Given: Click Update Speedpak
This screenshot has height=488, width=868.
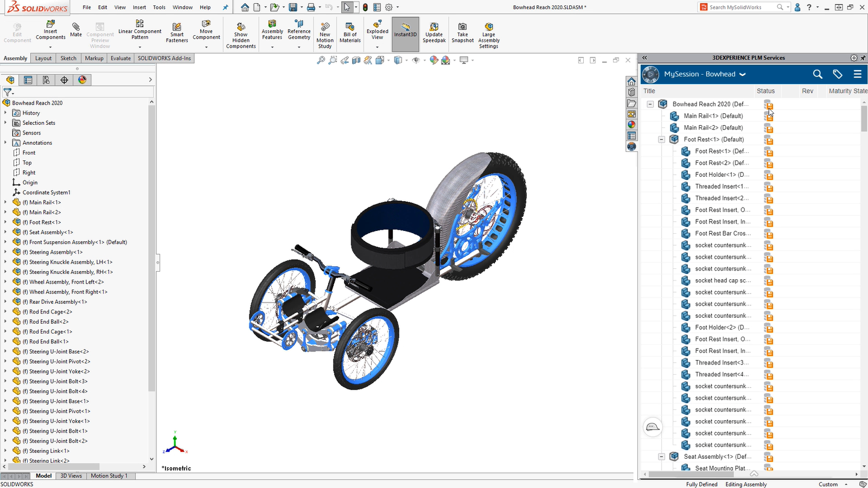Looking at the screenshot, I should click(434, 33).
